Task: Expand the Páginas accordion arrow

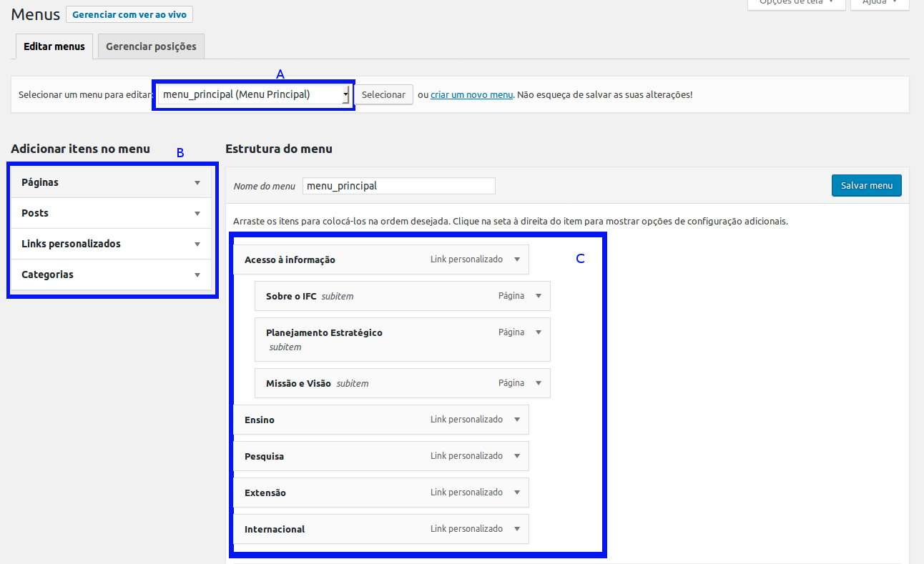Action: click(x=197, y=183)
